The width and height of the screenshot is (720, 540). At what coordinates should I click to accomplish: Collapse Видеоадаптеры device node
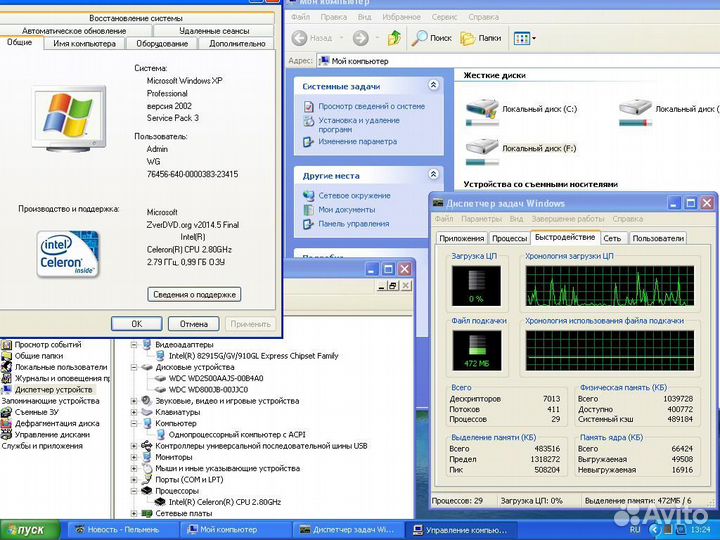click(134, 345)
